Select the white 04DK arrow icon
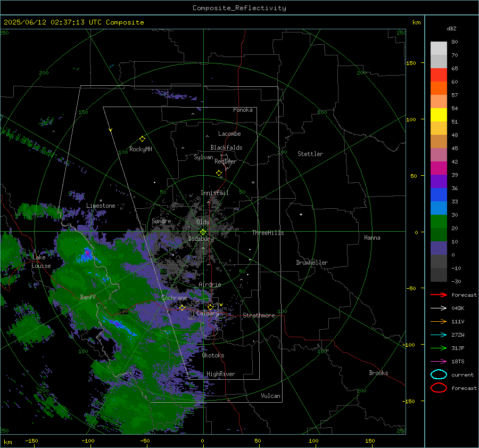The image size is (479, 448). pos(439,308)
